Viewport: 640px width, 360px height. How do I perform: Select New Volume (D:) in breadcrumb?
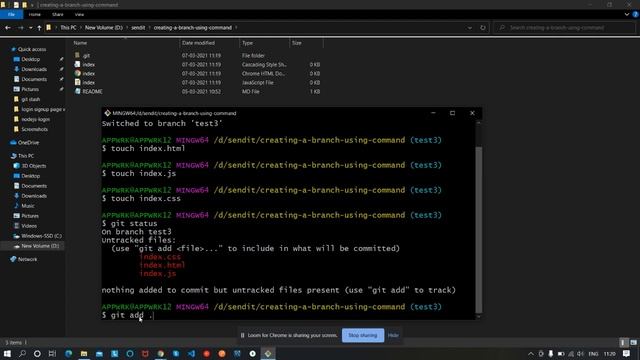pyautogui.click(x=104, y=28)
